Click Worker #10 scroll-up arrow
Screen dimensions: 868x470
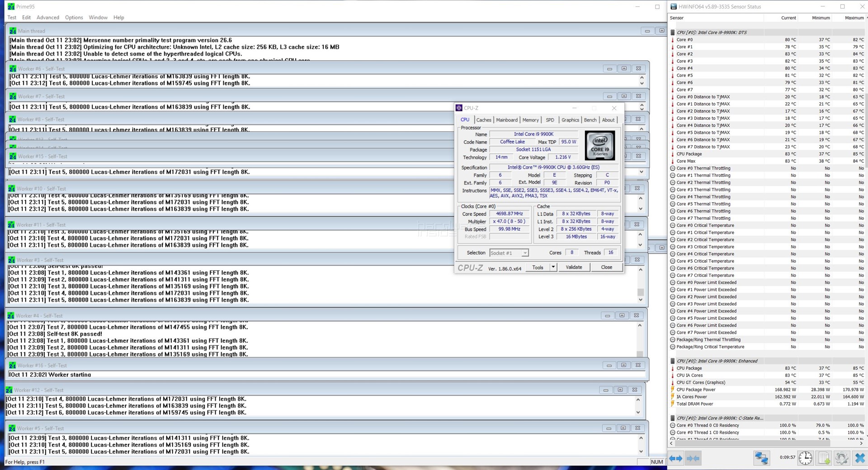(641, 199)
